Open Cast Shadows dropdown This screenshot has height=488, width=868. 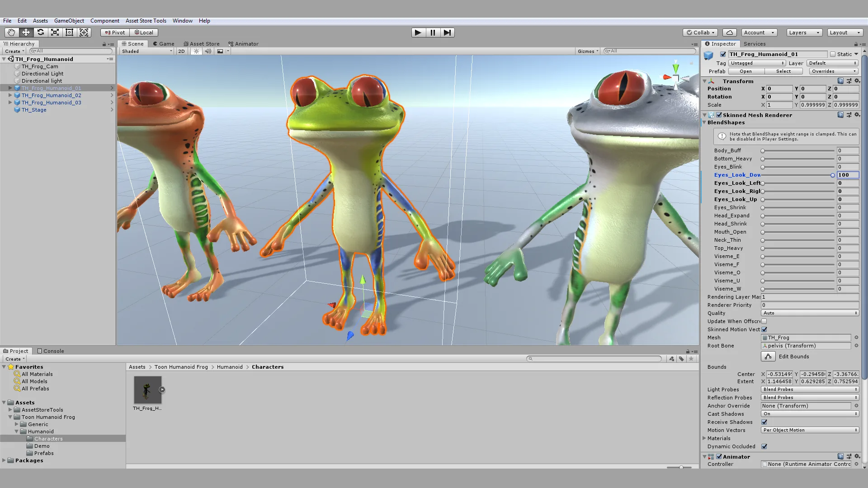(x=810, y=414)
